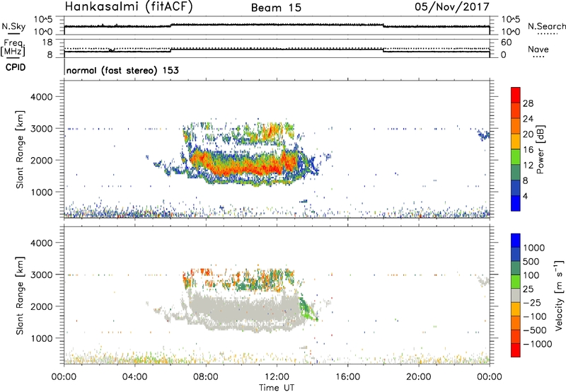Click the 2000 range tick on power panel

[41, 160]
